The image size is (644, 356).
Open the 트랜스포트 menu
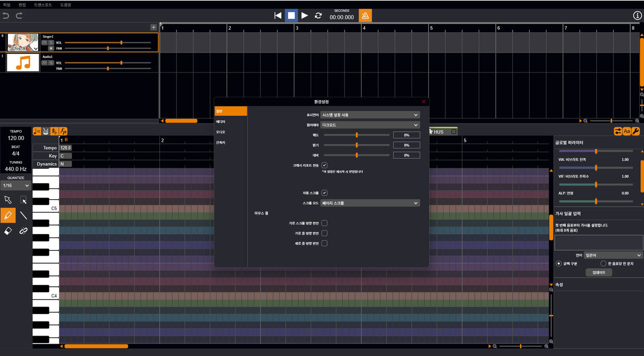[43, 4]
